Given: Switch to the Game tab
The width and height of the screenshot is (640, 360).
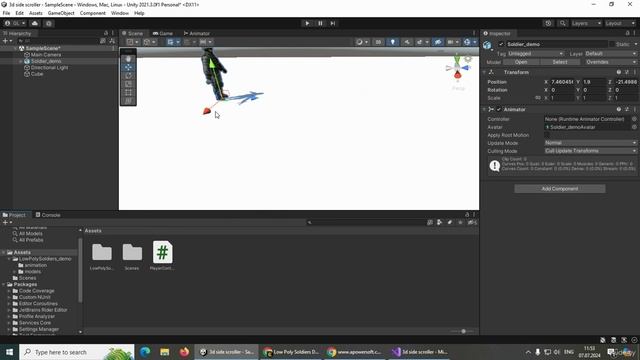Looking at the screenshot, I should [x=162, y=33].
